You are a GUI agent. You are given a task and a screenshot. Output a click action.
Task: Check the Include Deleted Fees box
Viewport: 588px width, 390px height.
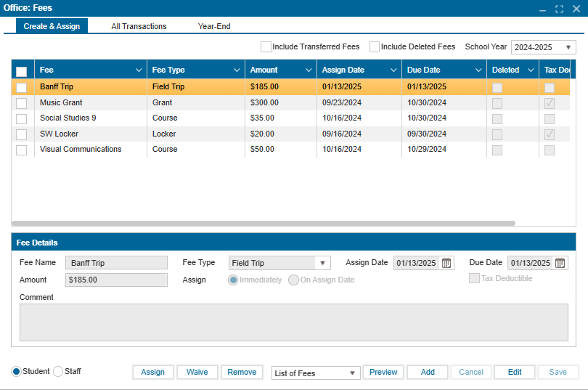pos(375,47)
